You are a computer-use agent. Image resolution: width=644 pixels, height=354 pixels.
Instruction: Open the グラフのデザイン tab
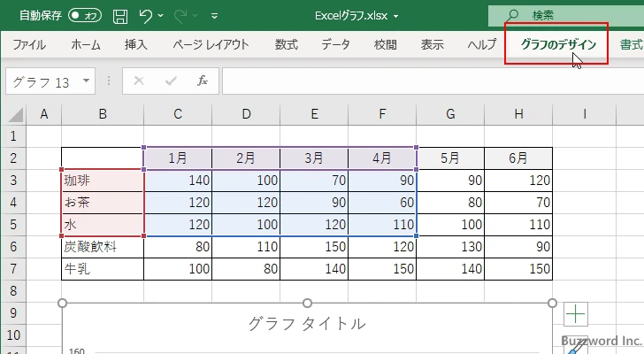pyautogui.click(x=557, y=44)
